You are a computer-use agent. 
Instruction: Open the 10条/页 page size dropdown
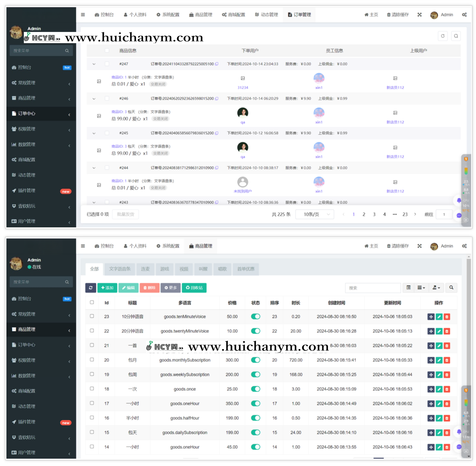[x=314, y=215]
